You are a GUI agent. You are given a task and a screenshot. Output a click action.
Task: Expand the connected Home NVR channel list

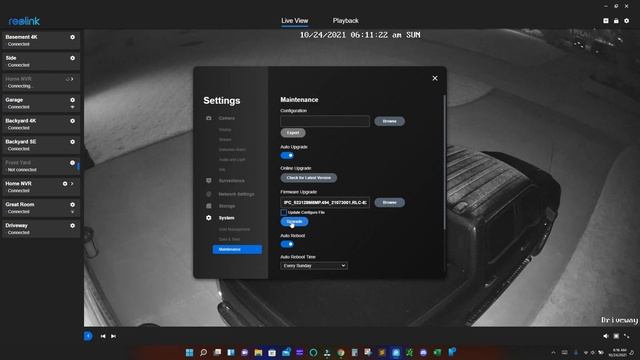pos(72,184)
